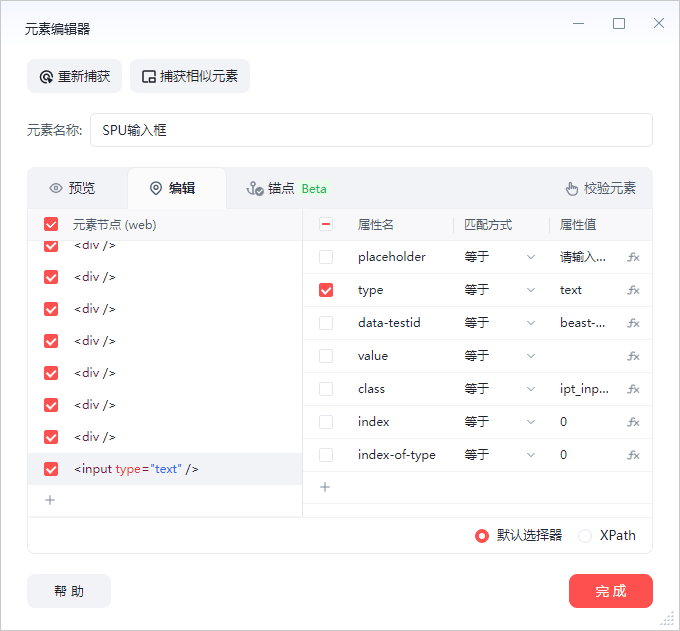This screenshot has height=631, width=680.
Task: Click the fx icon next to type value
Action: point(633,290)
